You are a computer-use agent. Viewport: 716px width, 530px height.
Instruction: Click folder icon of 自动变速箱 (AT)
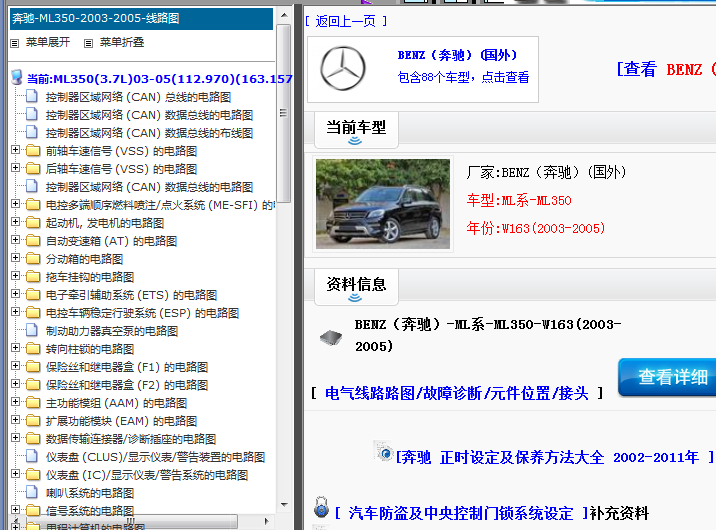click(33, 240)
